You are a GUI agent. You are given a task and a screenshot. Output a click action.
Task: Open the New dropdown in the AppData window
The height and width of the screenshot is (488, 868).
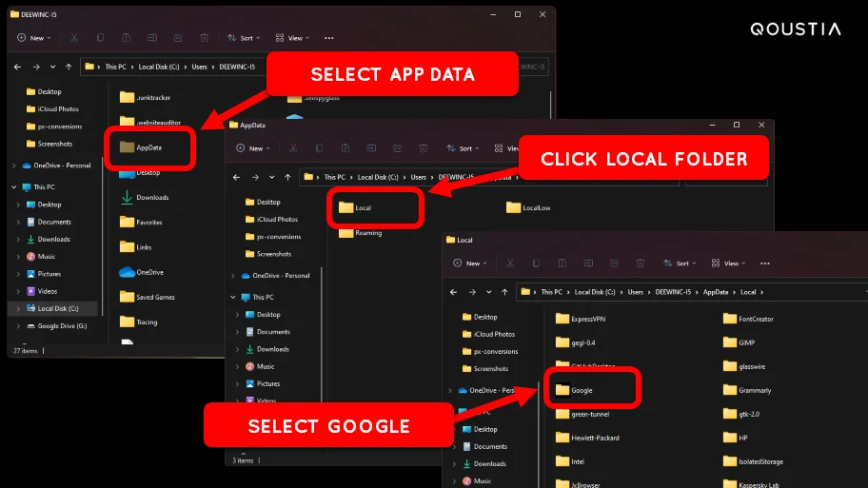[253, 148]
